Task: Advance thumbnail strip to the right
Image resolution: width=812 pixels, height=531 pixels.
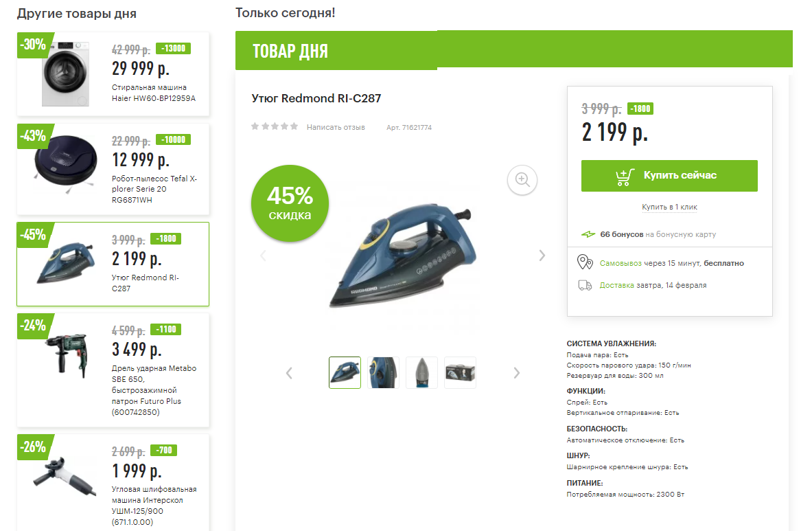Action: coord(516,373)
